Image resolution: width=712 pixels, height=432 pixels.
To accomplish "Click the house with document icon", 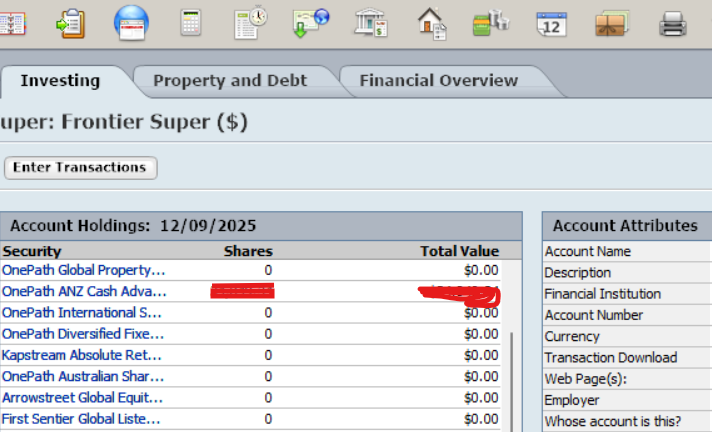I will click(x=431, y=24).
